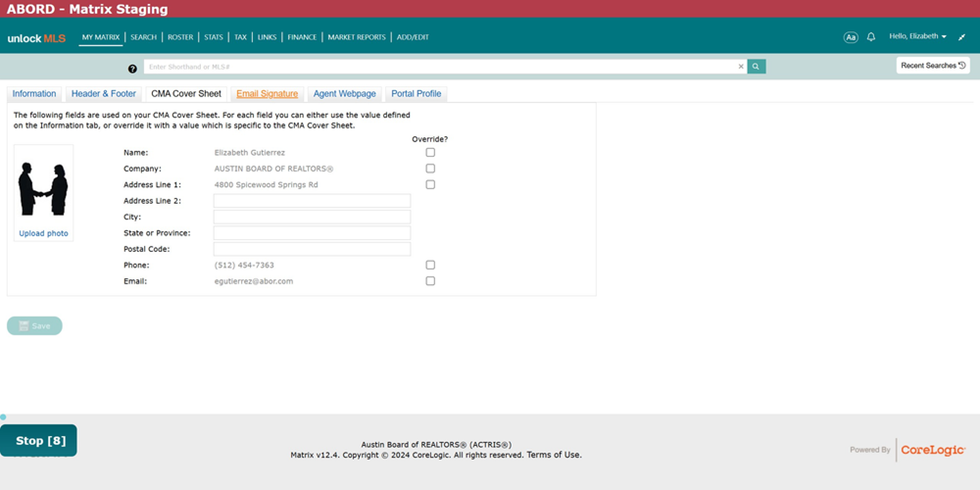The height and width of the screenshot is (490, 980).
Task: Click the City input field
Action: (x=312, y=217)
